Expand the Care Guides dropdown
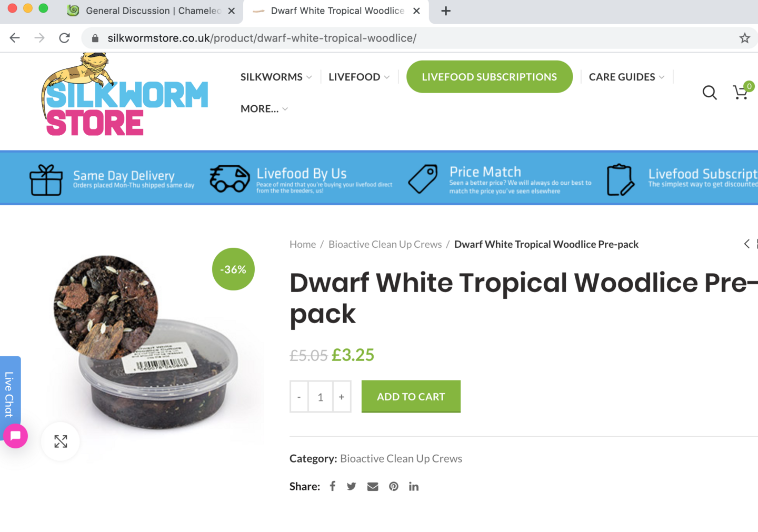The width and height of the screenshot is (758, 532). pyautogui.click(x=626, y=77)
